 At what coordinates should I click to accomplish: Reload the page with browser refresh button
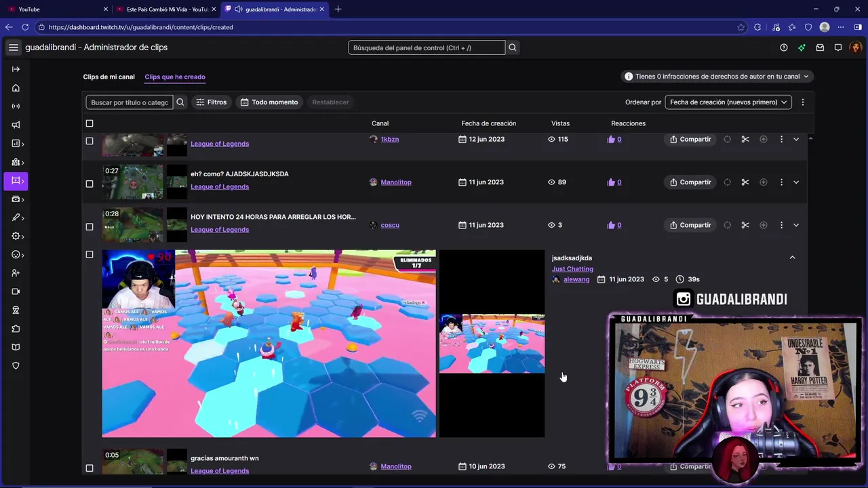click(x=25, y=27)
